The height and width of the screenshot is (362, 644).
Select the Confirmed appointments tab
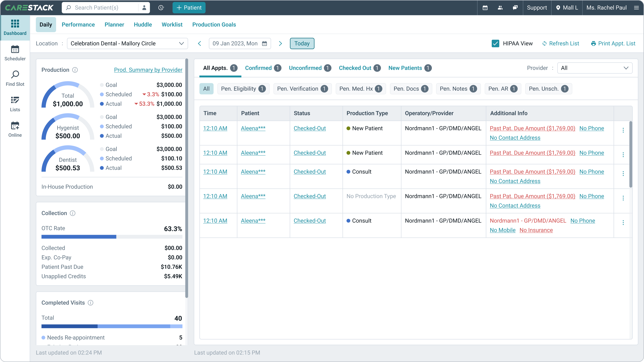(263, 68)
